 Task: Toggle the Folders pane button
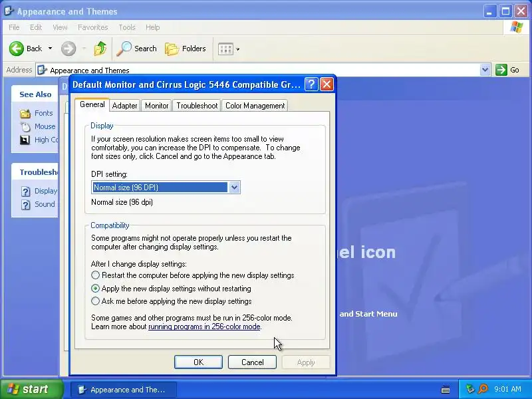(186, 49)
